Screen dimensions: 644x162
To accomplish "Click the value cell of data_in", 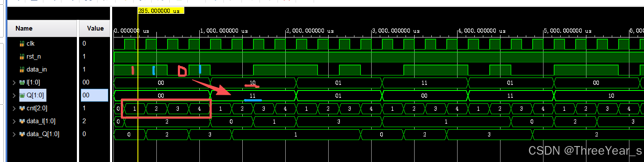I will click(x=95, y=69).
